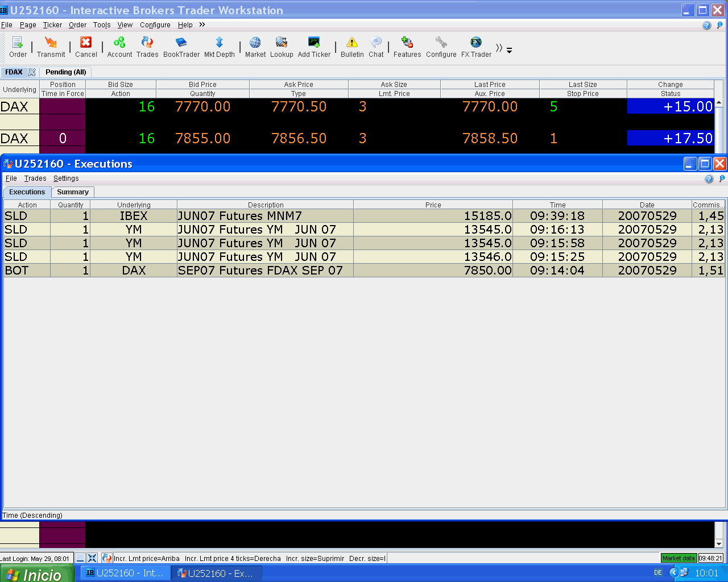Open the Lookup tool

[282, 47]
